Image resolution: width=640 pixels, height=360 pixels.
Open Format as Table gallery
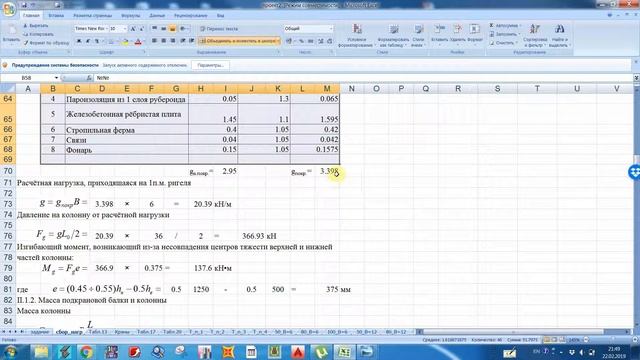pos(393,35)
